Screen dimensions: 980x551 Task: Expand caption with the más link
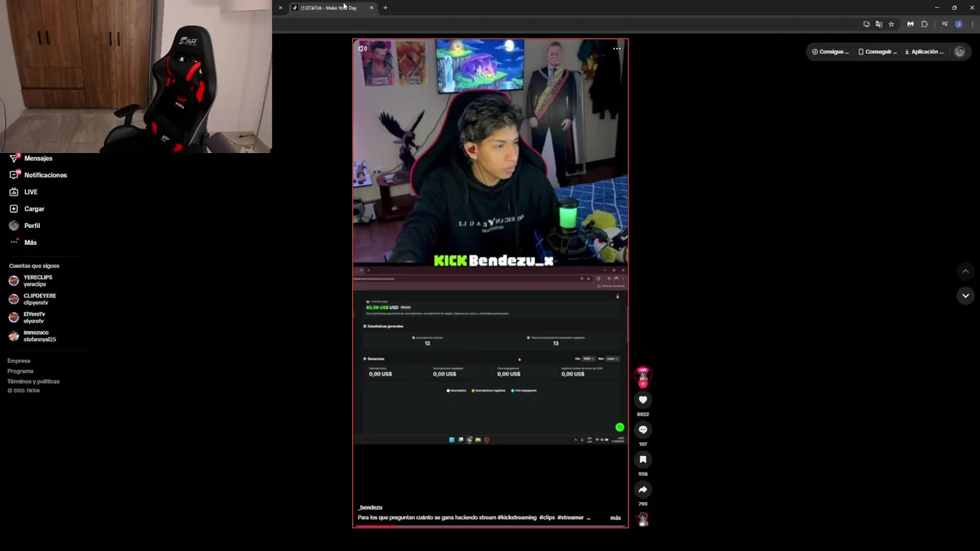pyautogui.click(x=616, y=518)
